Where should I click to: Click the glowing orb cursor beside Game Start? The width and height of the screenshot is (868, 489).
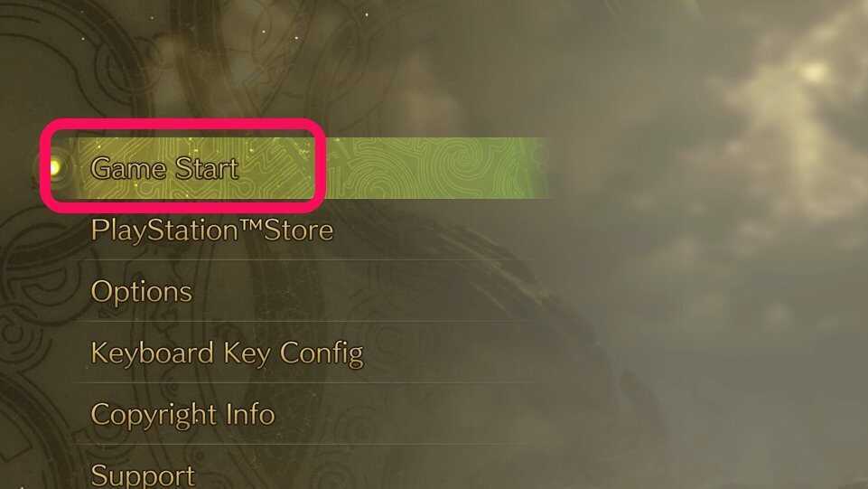tap(55, 167)
